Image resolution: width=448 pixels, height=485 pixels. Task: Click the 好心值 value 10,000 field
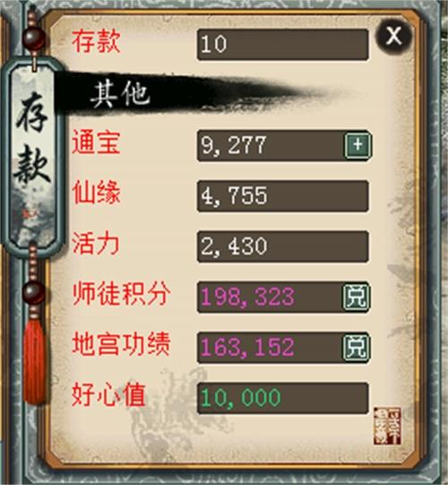click(x=282, y=398)
